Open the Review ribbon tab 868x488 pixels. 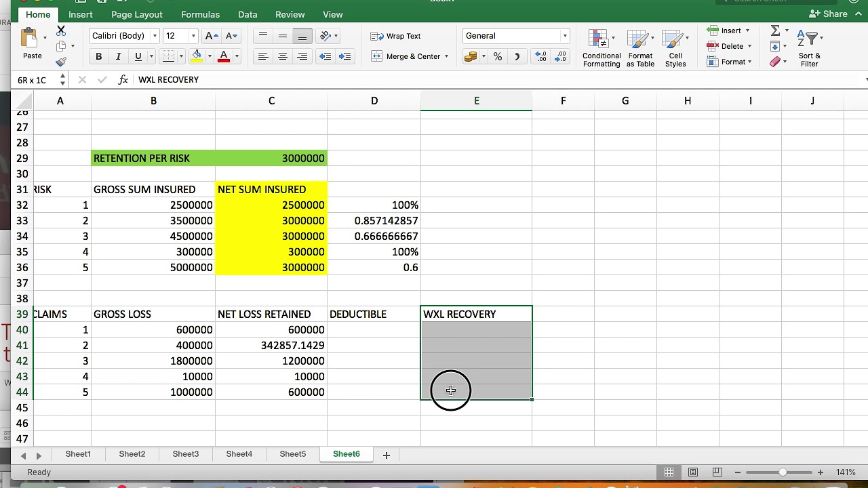pyautogui.click(x=290, y=14)
